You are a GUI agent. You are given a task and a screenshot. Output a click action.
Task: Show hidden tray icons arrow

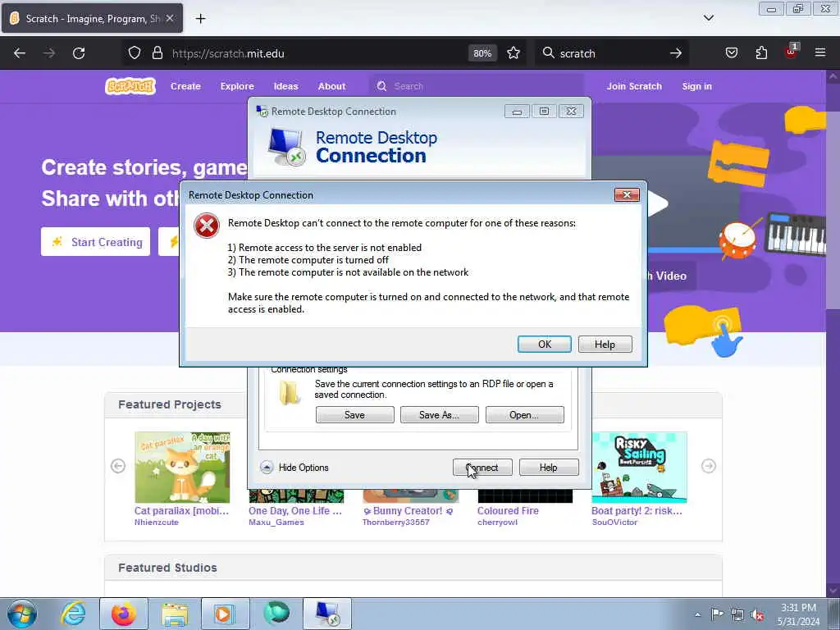click(697, 614)
